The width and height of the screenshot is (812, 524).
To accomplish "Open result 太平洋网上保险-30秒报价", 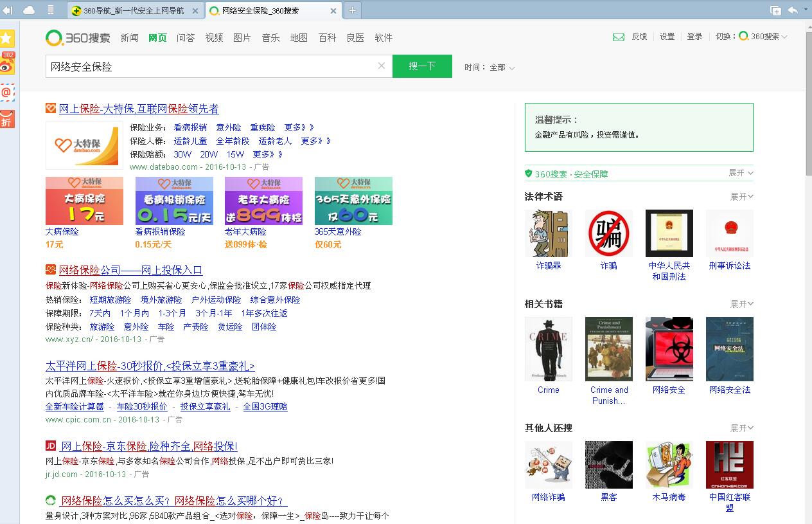I will tap(150, 366).
